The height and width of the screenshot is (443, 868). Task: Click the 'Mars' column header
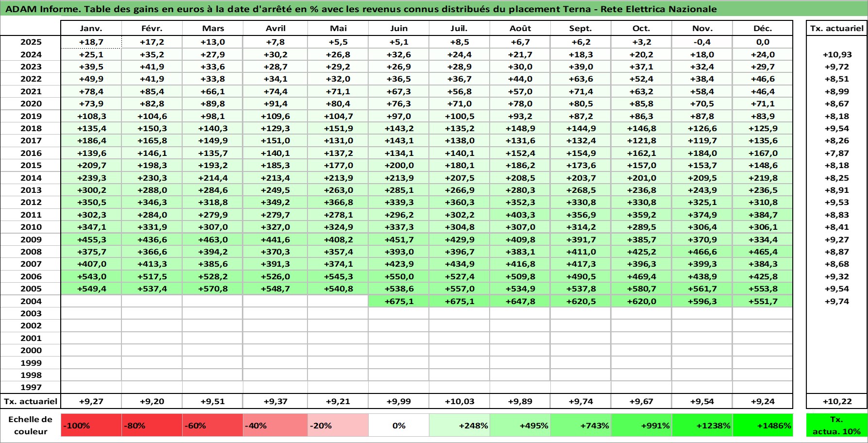pos(213,28)
